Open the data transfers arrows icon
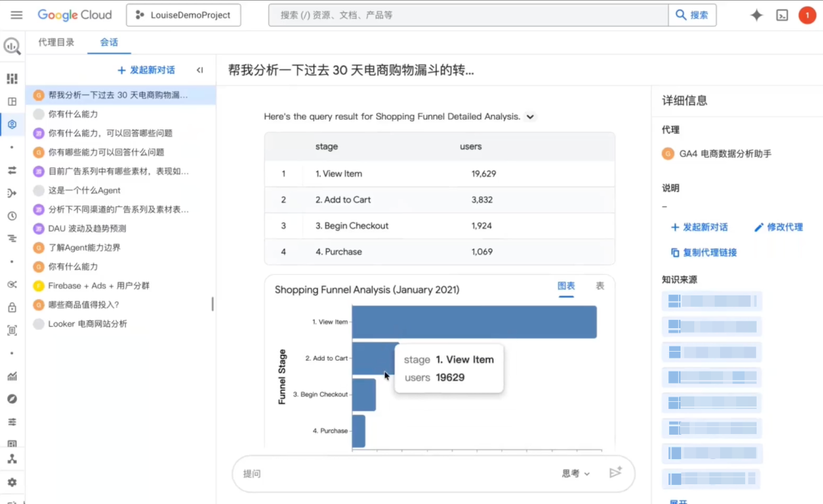Screen dimensions: 823x504 (12, 171)
